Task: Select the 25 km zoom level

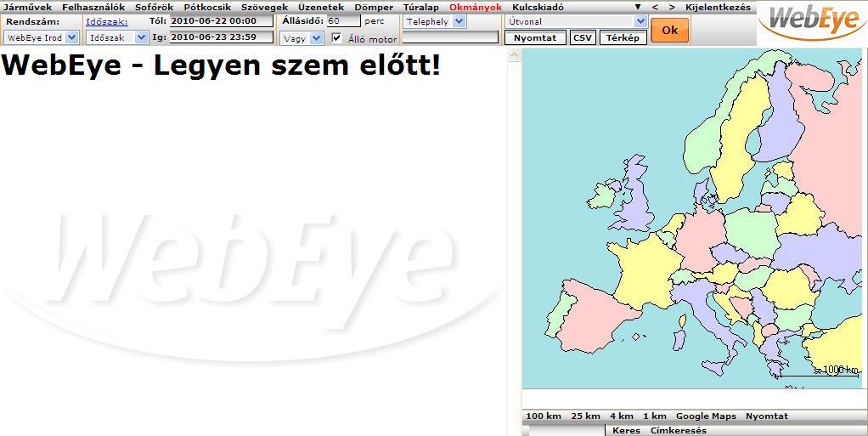Action: tap(585, 416)
